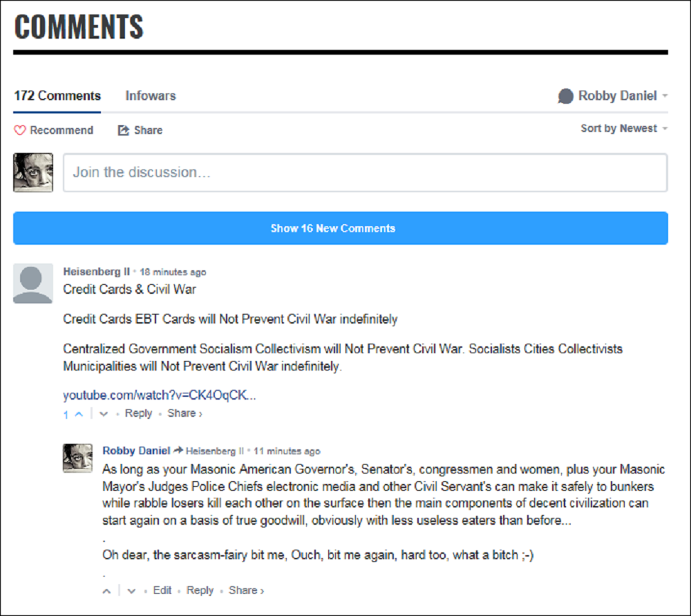
Task: Click the Share icon below comment count
Action: pos(124,130)
